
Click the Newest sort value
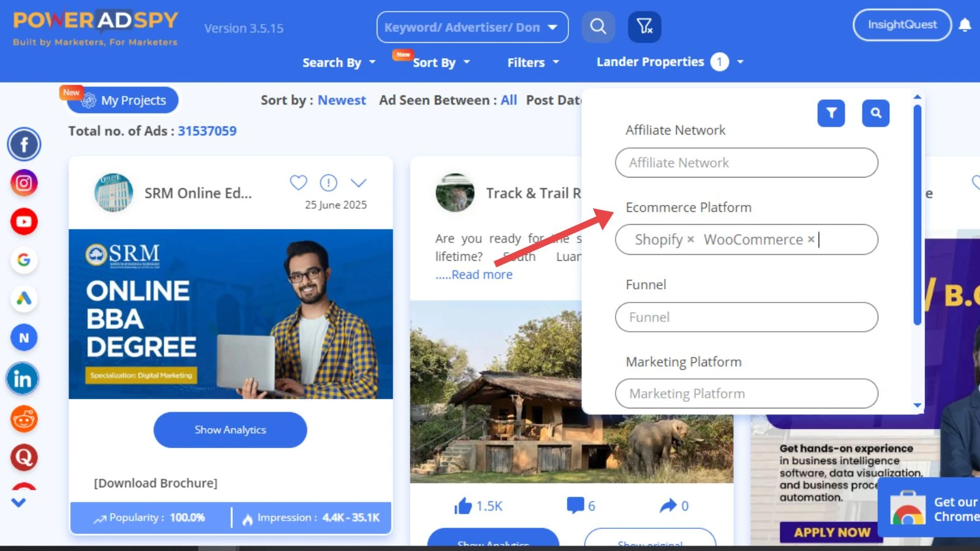pos(342,100)
